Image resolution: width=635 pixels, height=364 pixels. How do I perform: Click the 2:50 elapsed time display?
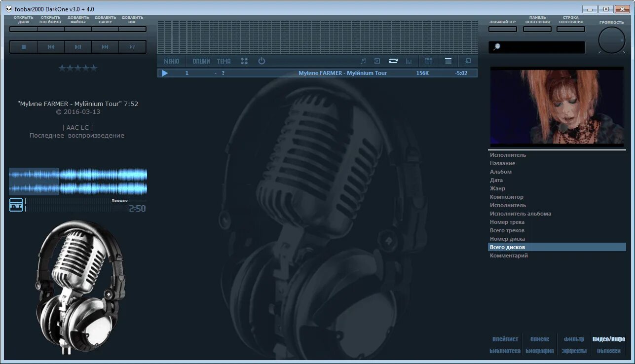click(137, 209)
